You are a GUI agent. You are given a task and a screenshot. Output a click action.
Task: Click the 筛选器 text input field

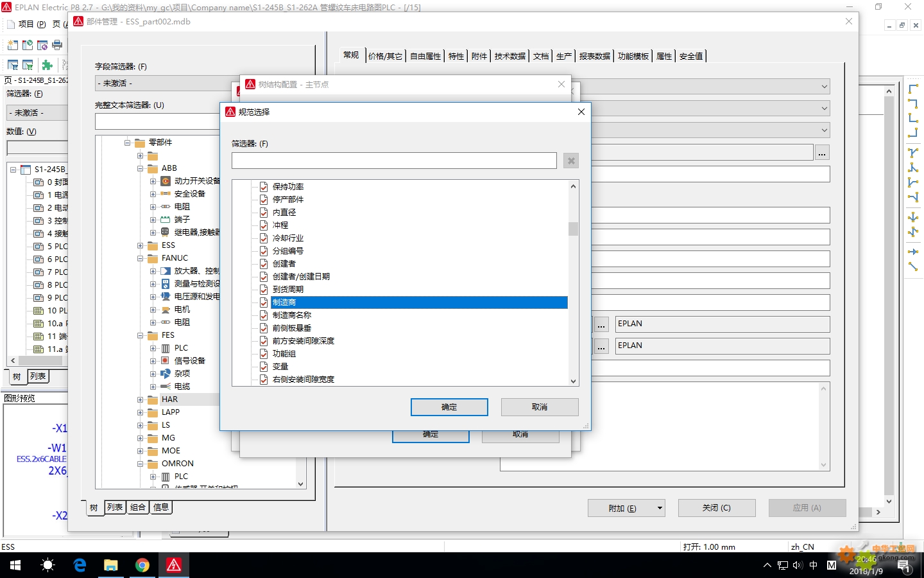[x=394, y=161]
